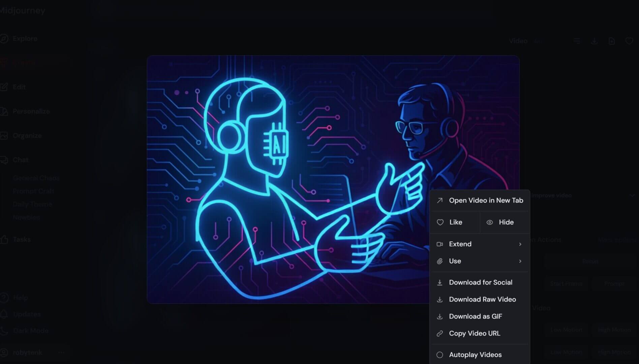Choose Open Video in New Tab

pos(486,201)
